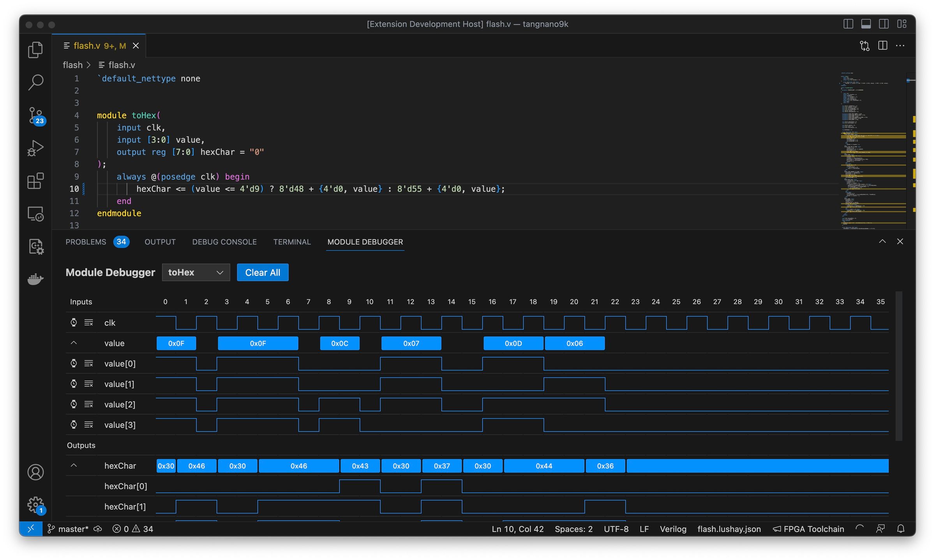This screenshot has width=935, height=560.
Task: Open value editing for the value[2] signal
Action: pyautogui.click(x=89, y=404)
